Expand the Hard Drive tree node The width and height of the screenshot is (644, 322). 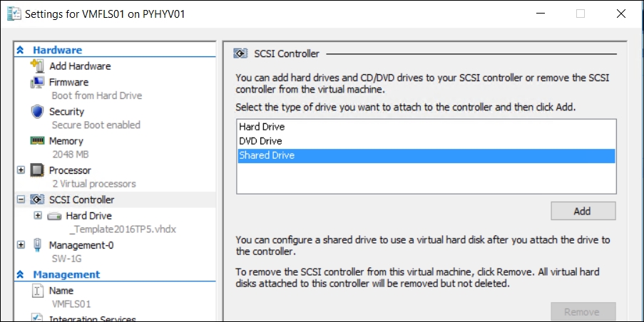37,215
